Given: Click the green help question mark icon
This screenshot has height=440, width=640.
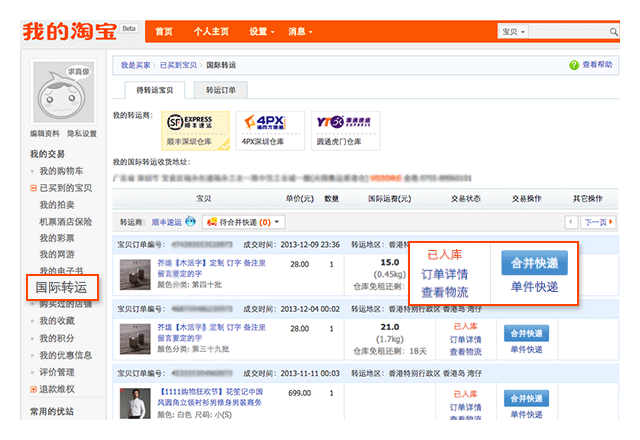Looking at the screenshot, I should point(574,65).
